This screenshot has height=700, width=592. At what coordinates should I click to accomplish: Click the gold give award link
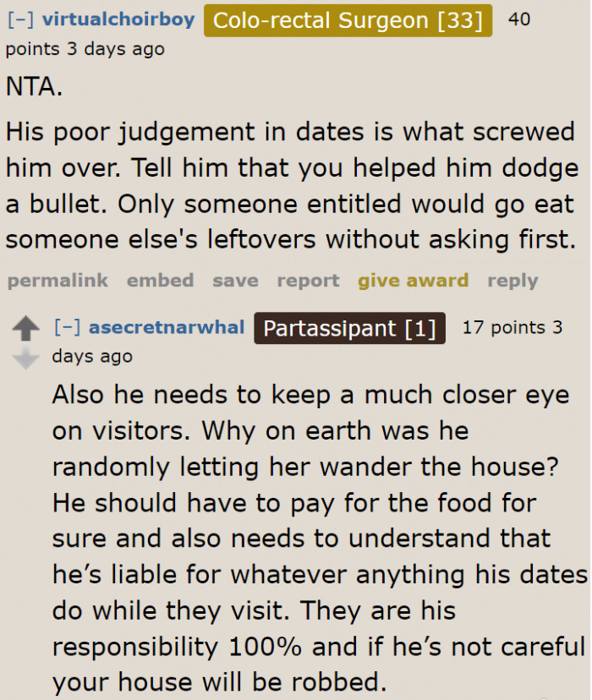[413, 280]
